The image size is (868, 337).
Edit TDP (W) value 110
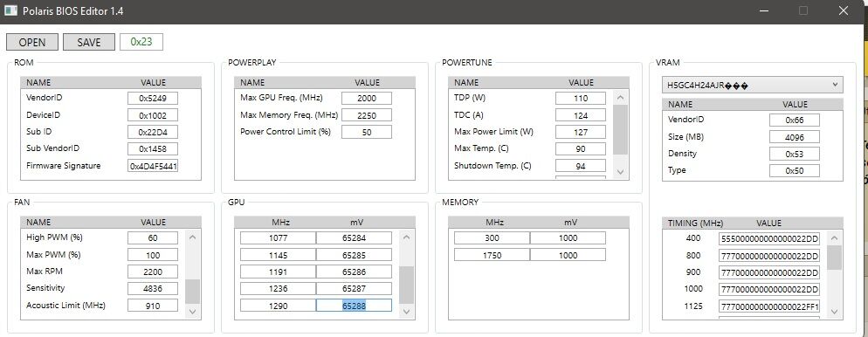click(580, 98)
